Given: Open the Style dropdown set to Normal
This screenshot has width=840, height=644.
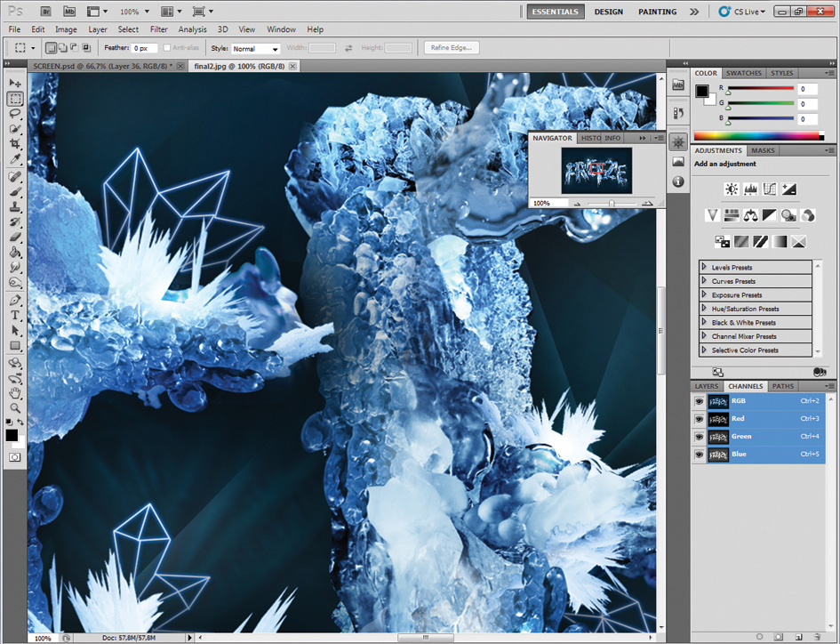Looking at the screenshot, I should pos(256,48).
